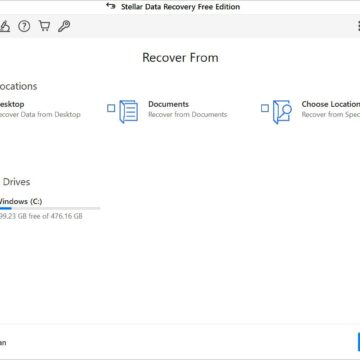Click the "Documents" label
The image size is (360, 360).
pos(168,104)
